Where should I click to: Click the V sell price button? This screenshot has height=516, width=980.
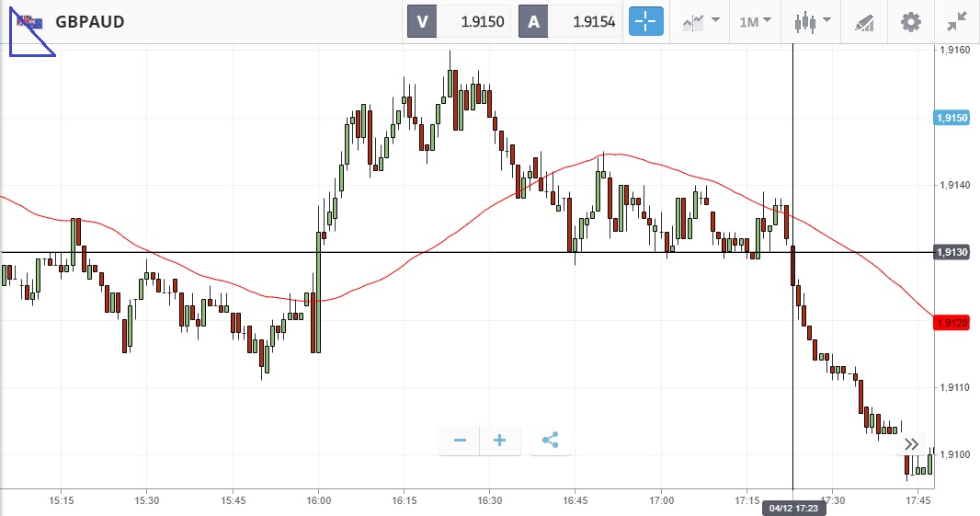(458, 21)
